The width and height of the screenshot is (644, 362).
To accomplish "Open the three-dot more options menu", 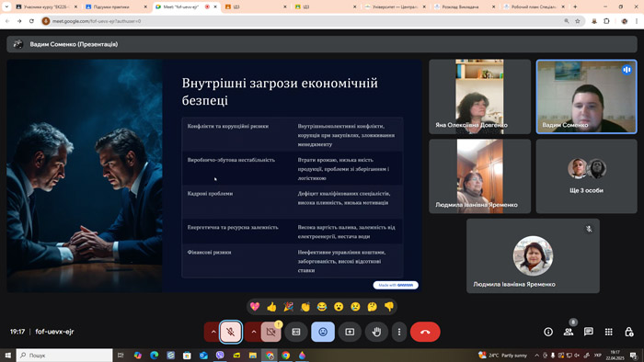I will click(x=399, y=332).
